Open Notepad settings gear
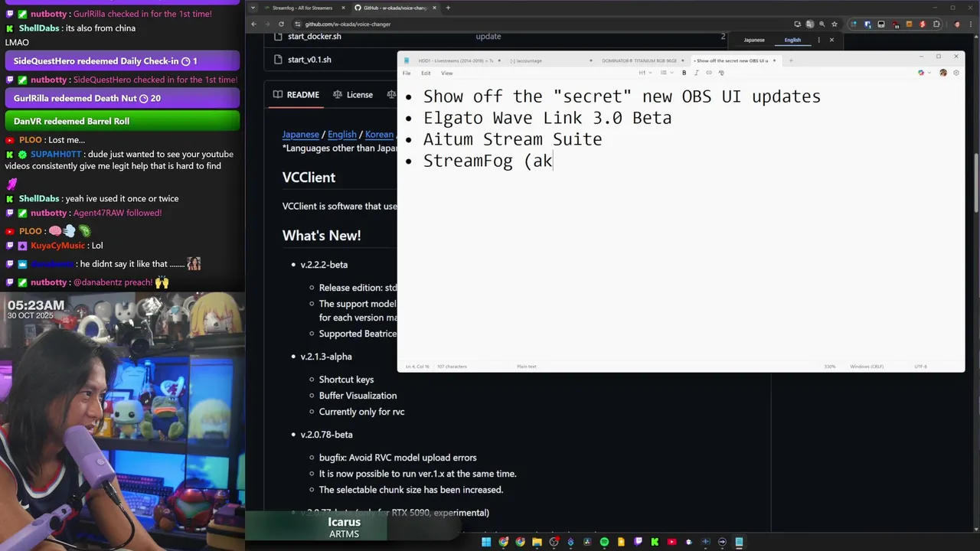Screen dimensions: 980x551 coord(955,73)
